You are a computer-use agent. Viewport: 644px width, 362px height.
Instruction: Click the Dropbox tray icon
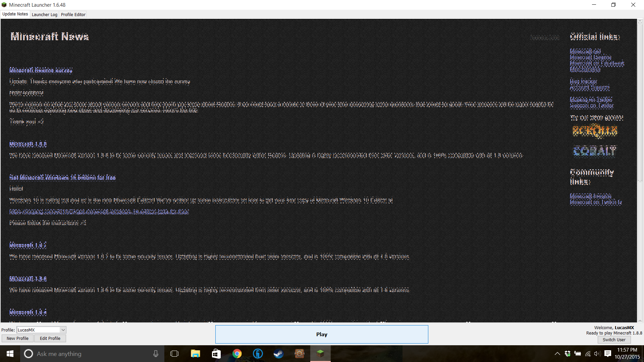click(x=568, y=354)
